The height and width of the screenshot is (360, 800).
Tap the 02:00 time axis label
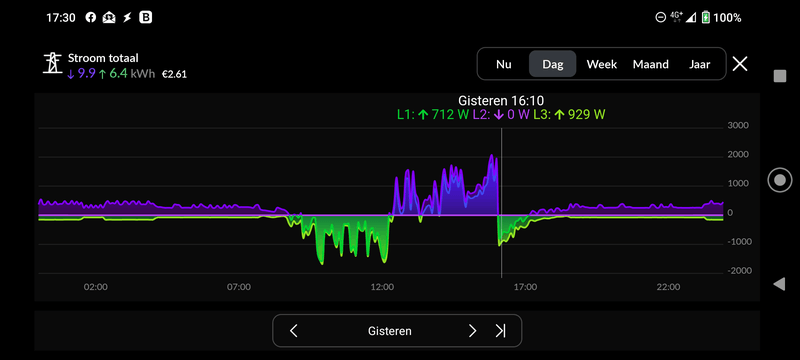(95, 287)
